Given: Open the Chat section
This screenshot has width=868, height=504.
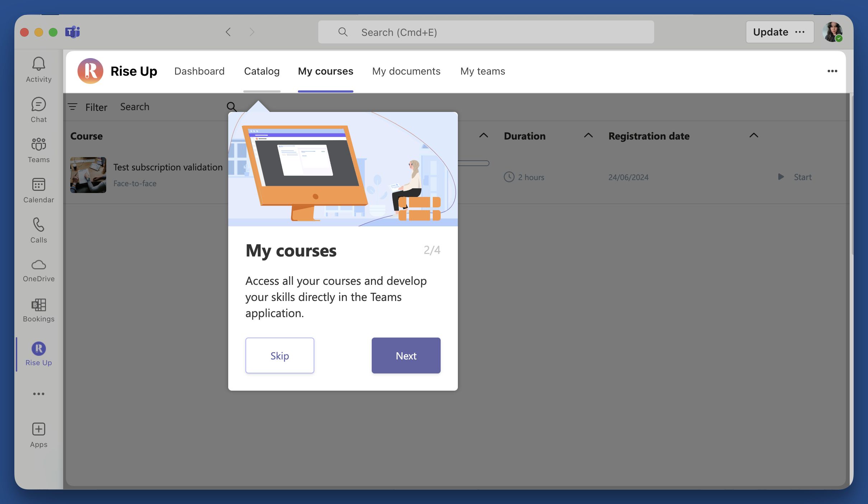Looking at the screenshot, I should pos(38,109).
